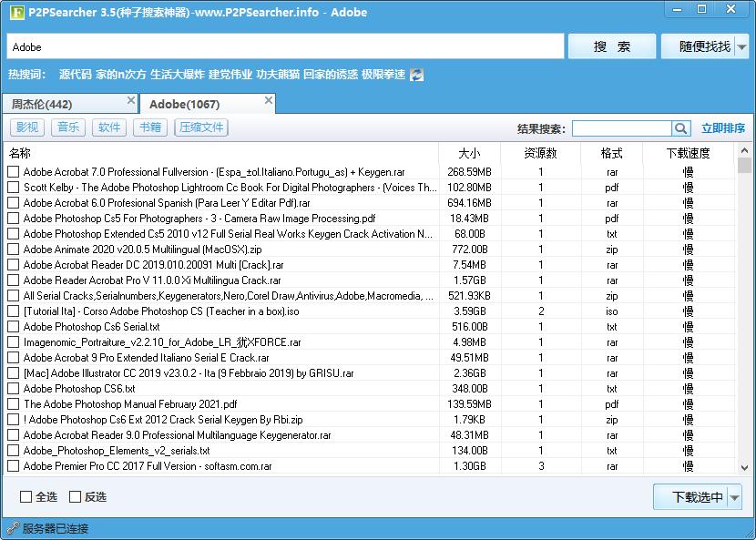Check the Corso Adobe Photoshop CS iso box

14,311
